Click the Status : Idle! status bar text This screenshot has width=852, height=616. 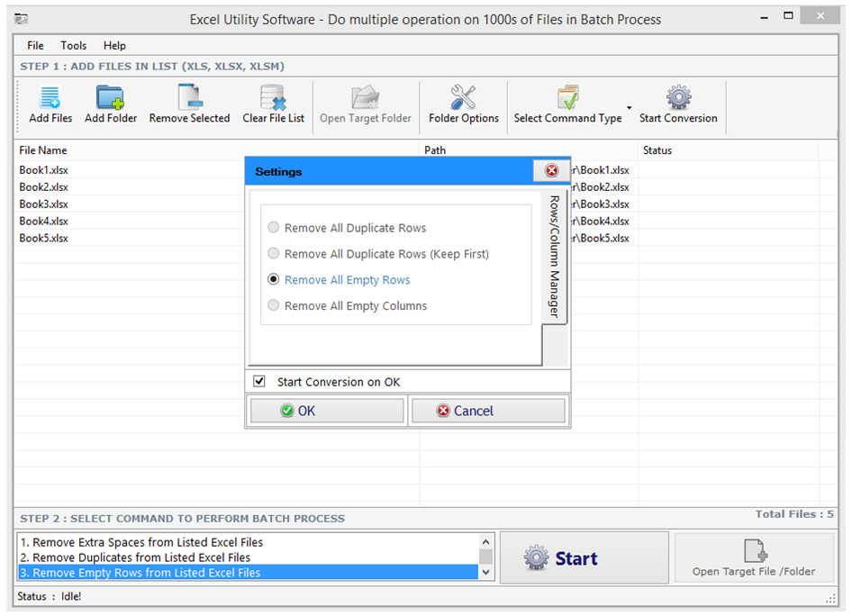49,596
